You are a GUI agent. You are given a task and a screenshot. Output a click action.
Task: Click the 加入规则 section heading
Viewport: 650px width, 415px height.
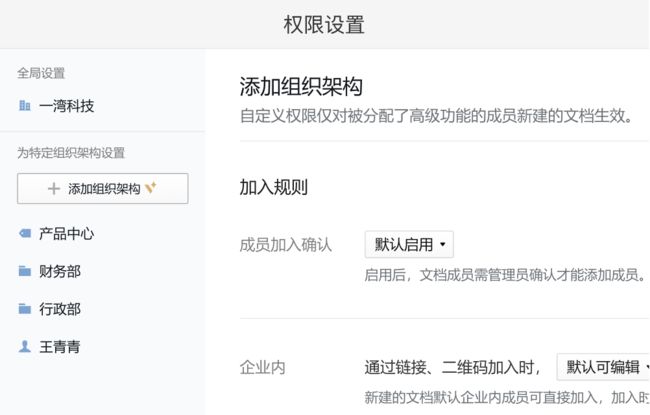tap(274, 187)
